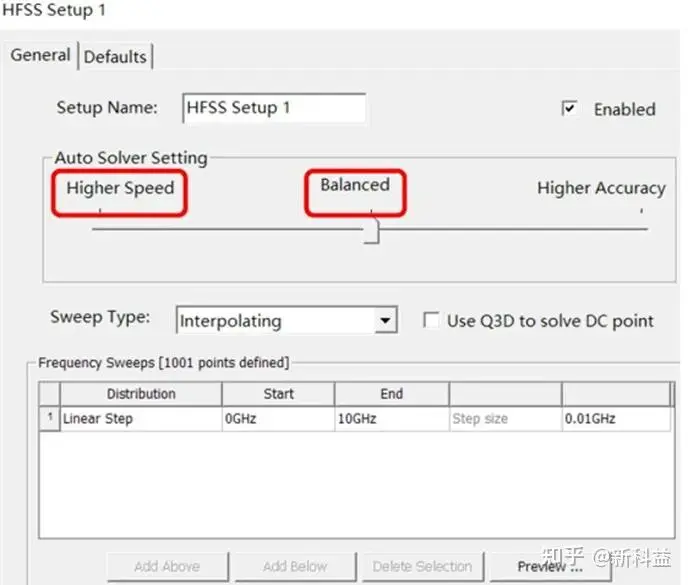Click the Preview button
The height and width of the screenshot is (585, 688).
[x=550, y=567]
